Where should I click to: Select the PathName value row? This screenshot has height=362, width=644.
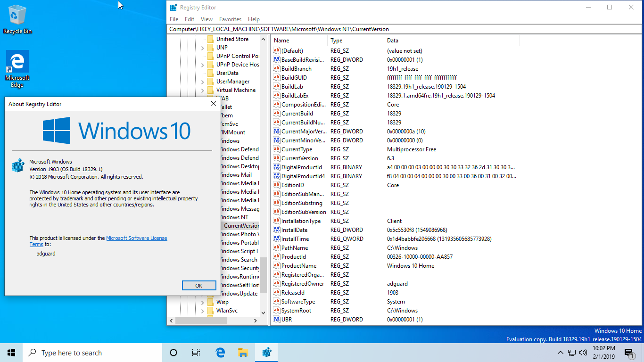pos(395,248)
